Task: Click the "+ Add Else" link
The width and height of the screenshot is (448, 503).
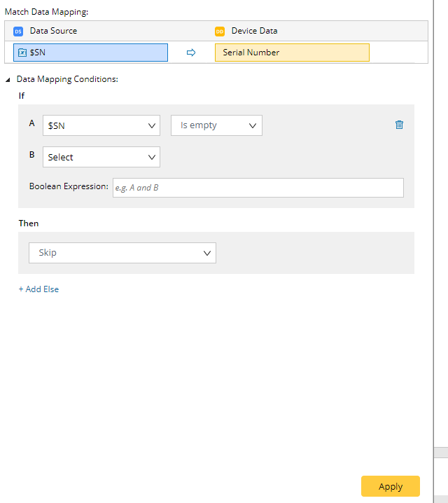Action: [38, 289]
